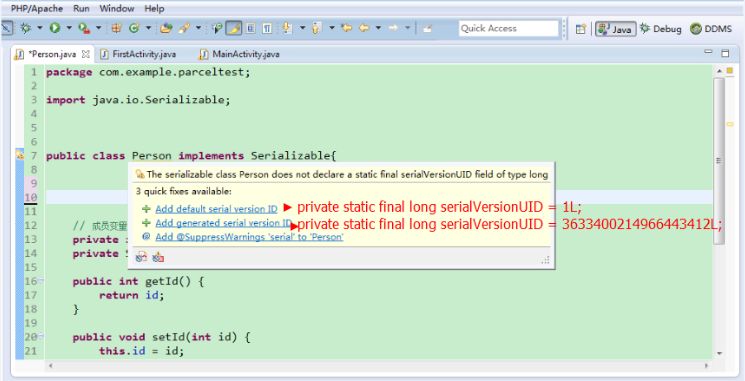Viewport: 745px width, 381px height.
Task: Switch to Java perspective
Action: tap(616, 29)
